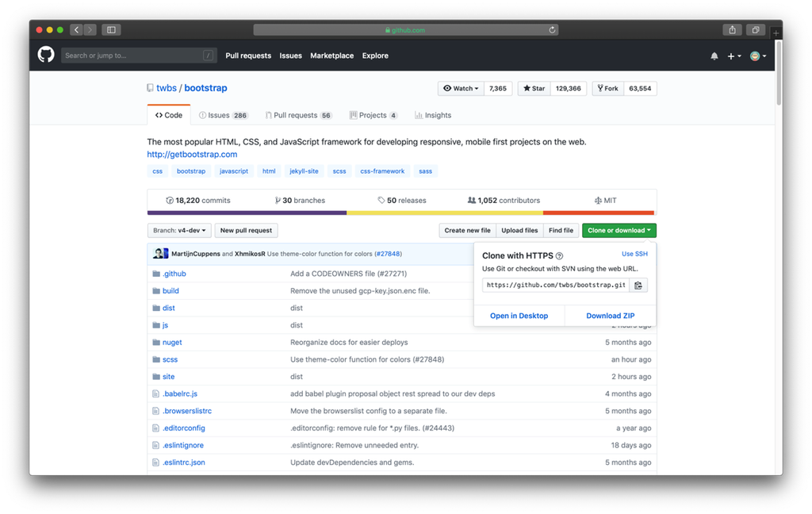Image resolution: width=812 pixels, height=514 pixels.
Task: View the 63,554 forks count
Action: [640, 89]
